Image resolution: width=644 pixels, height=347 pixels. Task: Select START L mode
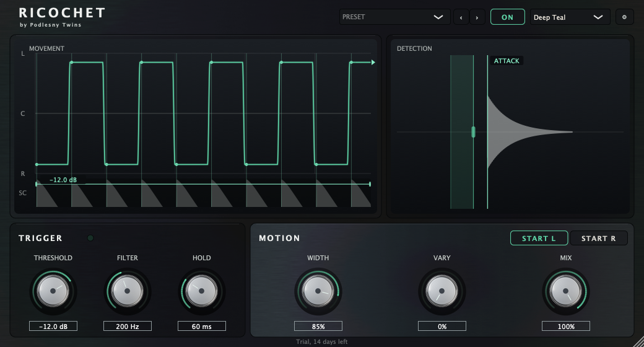[x=539, y=239]
